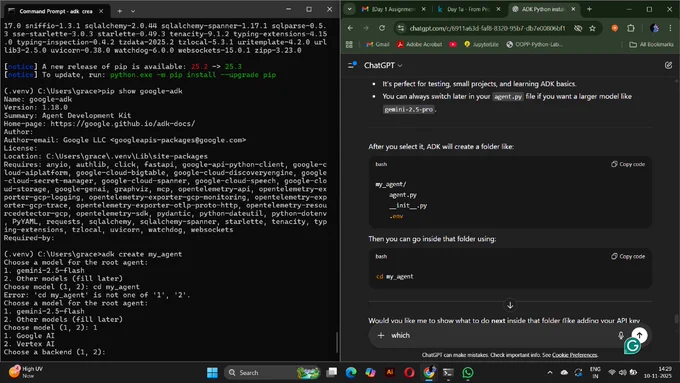Open the JupyterLite bookmark
This screenshot has width=680, height=383.
[x=481, y=44]
